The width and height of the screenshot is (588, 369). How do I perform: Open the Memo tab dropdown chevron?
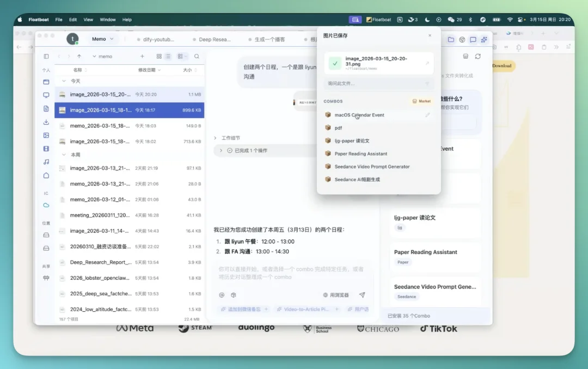click(111, 39)
